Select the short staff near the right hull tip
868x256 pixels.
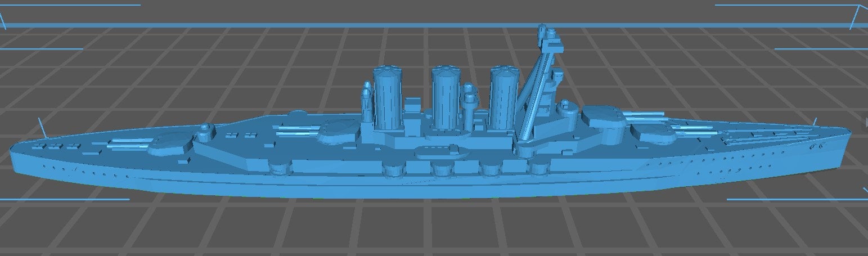click(x=815, y=123)
